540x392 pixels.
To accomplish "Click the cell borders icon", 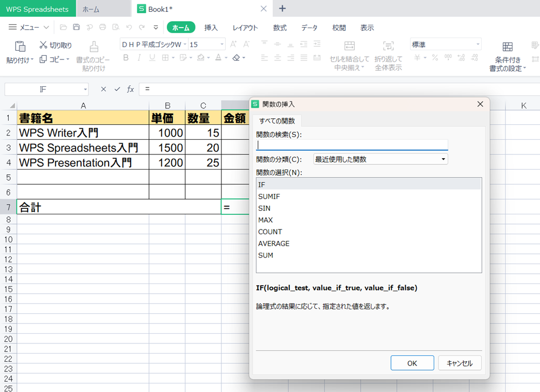I will point(166,58).
